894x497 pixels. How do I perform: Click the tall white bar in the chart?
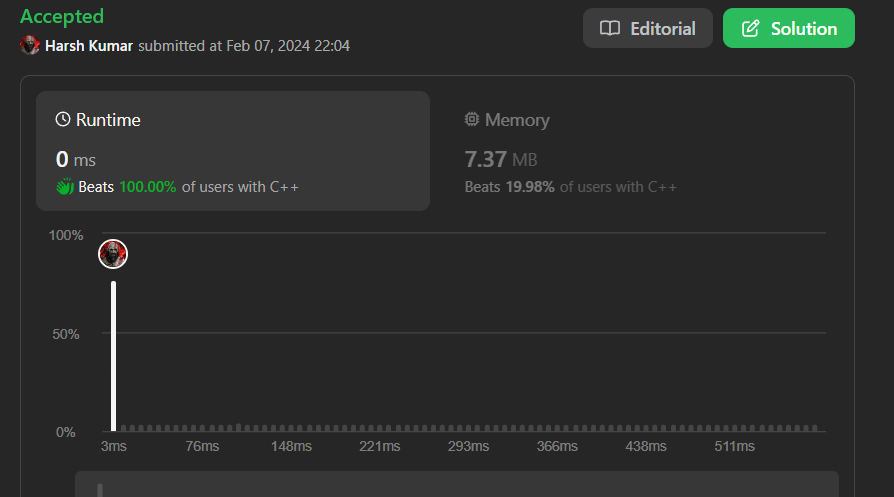(114, 355)
